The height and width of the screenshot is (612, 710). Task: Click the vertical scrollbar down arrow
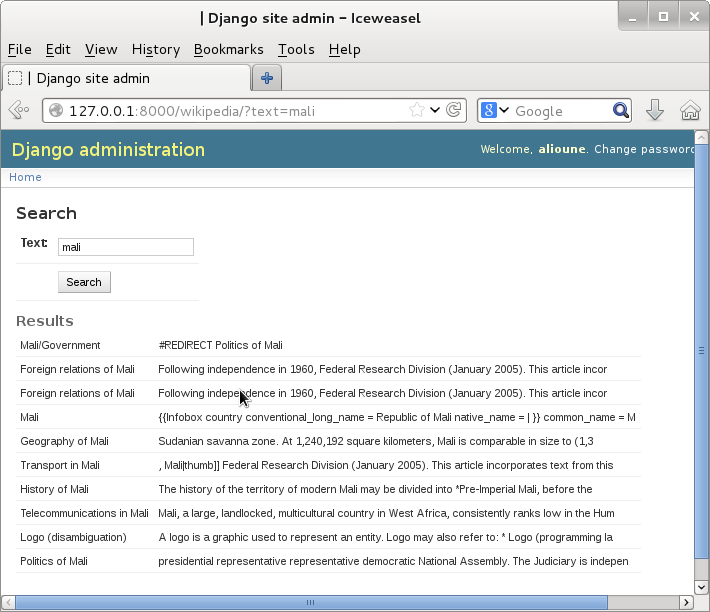[701, 588]
